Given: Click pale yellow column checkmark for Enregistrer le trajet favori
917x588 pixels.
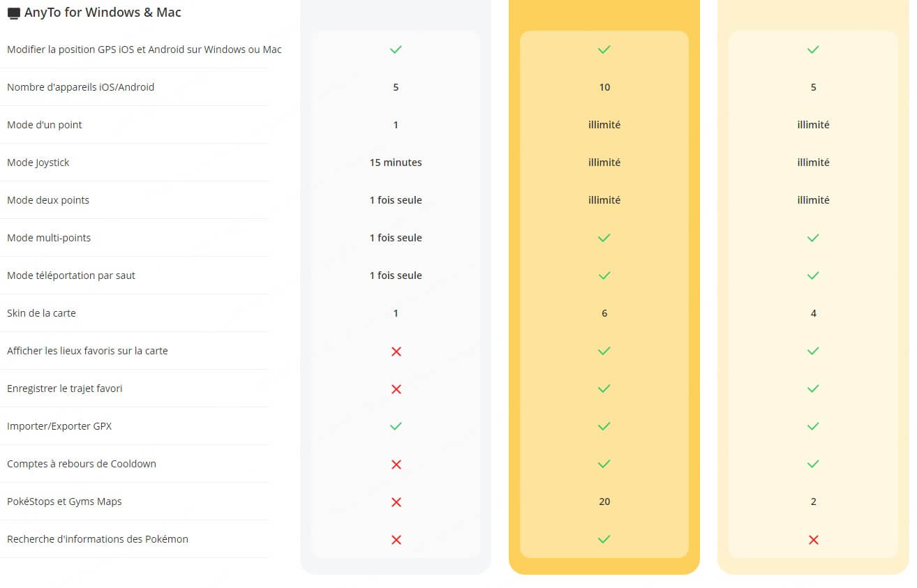Looking at the screenshot, I should (813, 389).
